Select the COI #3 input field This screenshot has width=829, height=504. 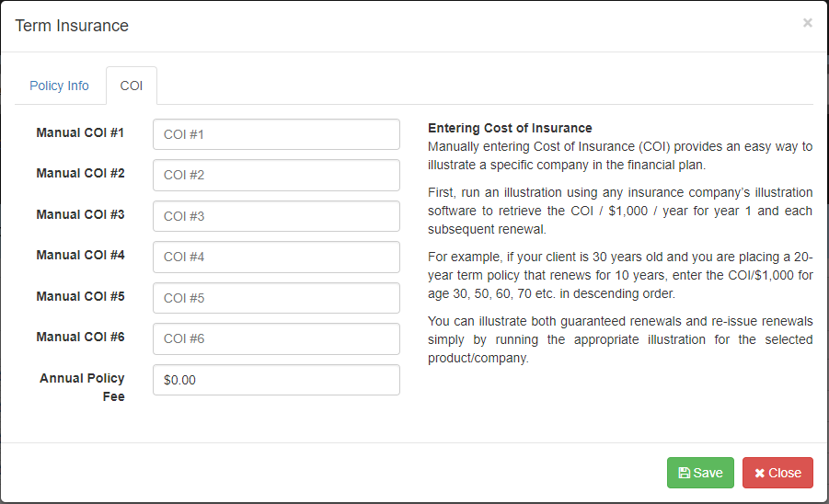(x=276, y=216)
